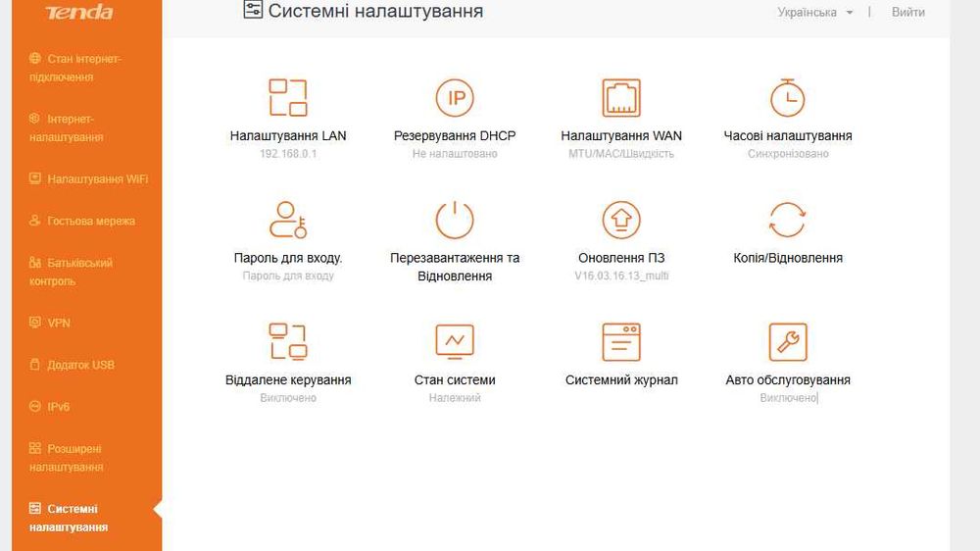Click the header sliders icon beside title
This screenshot has width=980, height=551.
[253, 10]
